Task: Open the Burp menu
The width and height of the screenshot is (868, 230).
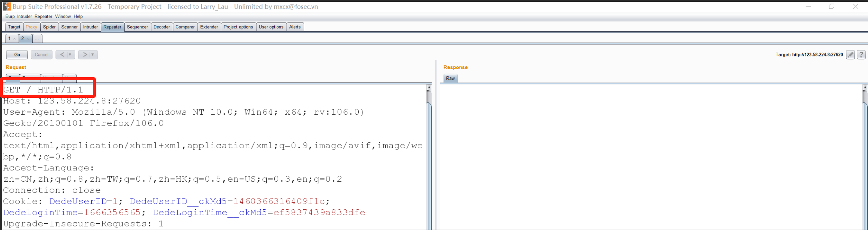Action: click(10, 16)
